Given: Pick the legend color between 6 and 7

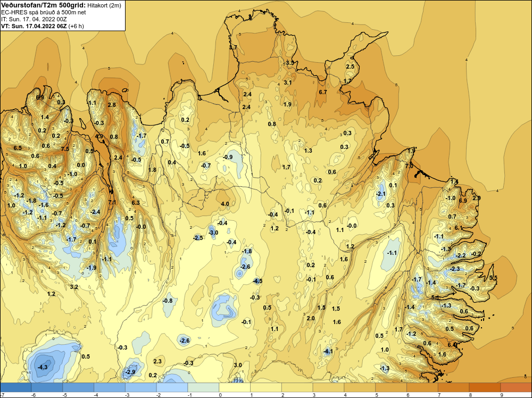Looking at the screenshot, I should (x=422, y=387).
